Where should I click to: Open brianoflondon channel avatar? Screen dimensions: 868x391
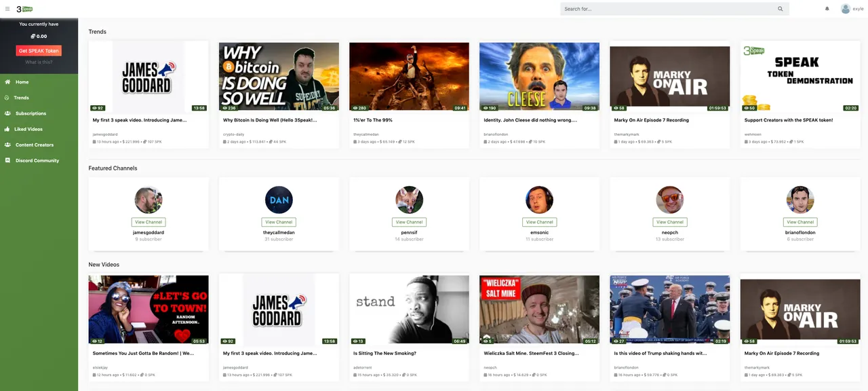coord(800,200)
